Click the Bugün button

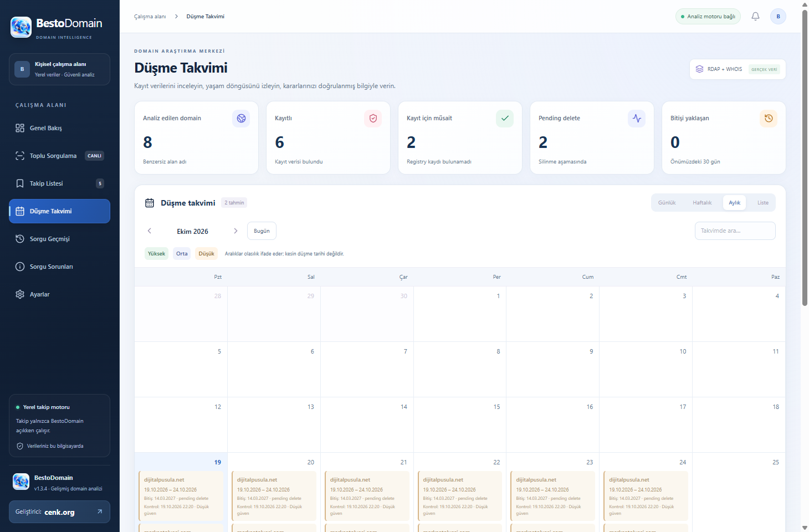click(x=262, y=231)
